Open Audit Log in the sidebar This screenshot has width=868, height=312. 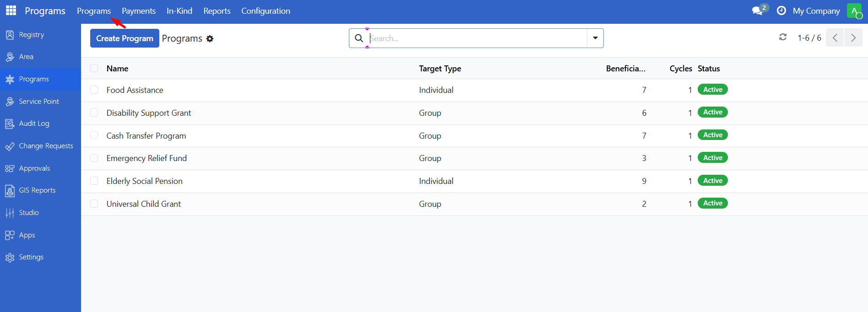point(34,124)
